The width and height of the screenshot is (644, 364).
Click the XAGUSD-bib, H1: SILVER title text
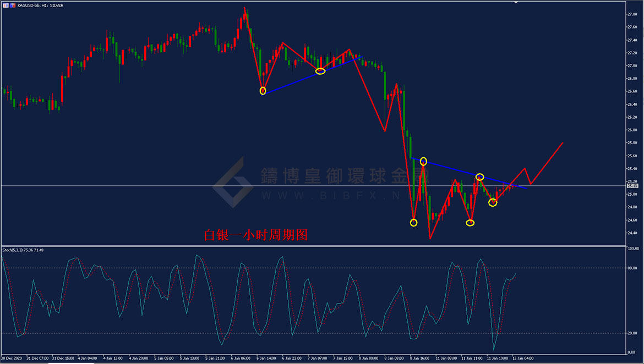tap(40, 5)
